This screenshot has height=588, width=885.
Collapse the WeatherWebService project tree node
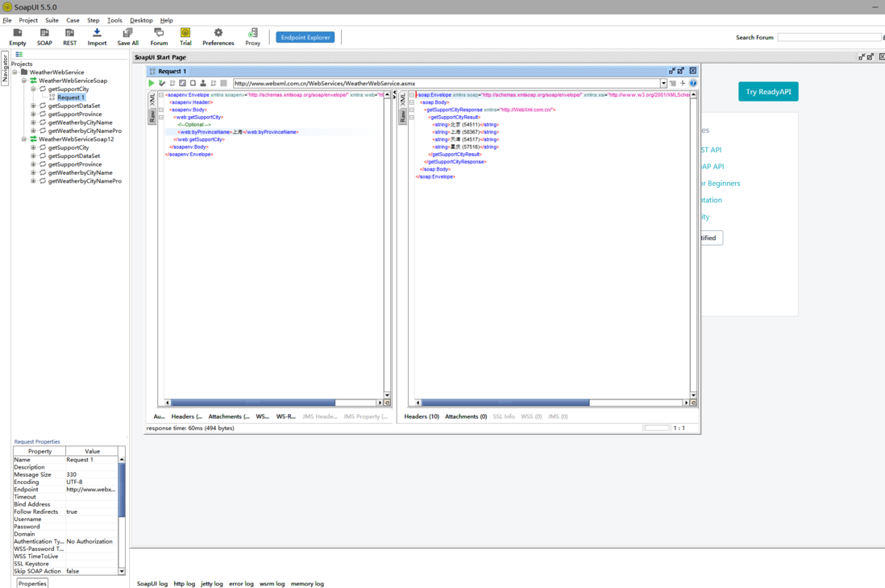tap(15, 72)
